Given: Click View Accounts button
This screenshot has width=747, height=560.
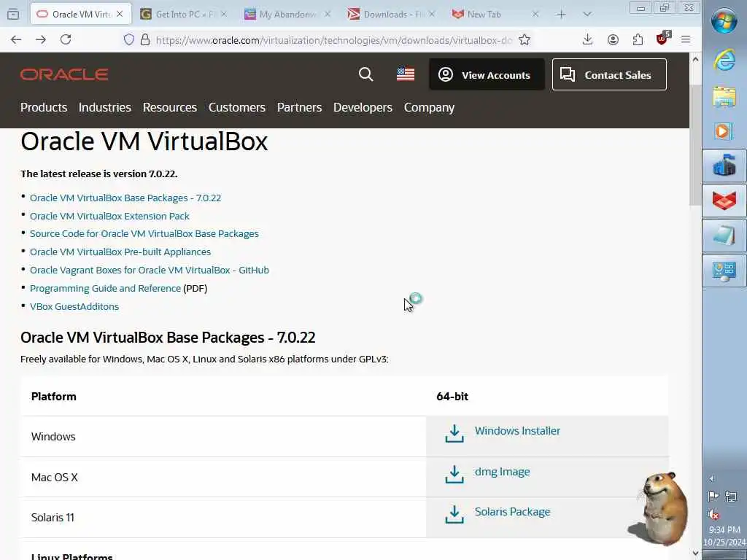Looking at the screenshot, I should coord(487,74).
